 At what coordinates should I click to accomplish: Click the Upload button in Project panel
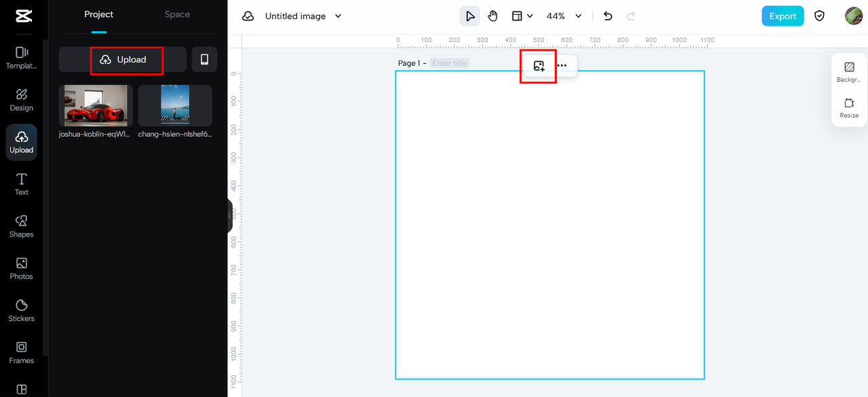[x=123, y=60]
